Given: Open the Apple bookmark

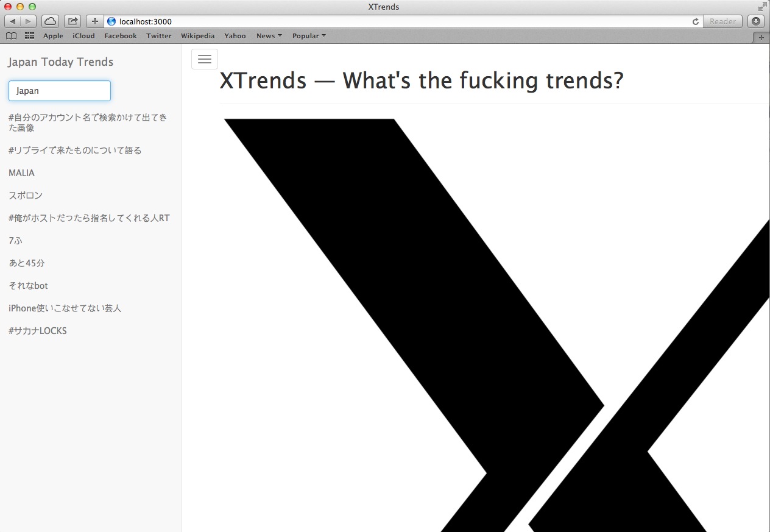Looking at the screenshot, I should (x=53, y=36).
